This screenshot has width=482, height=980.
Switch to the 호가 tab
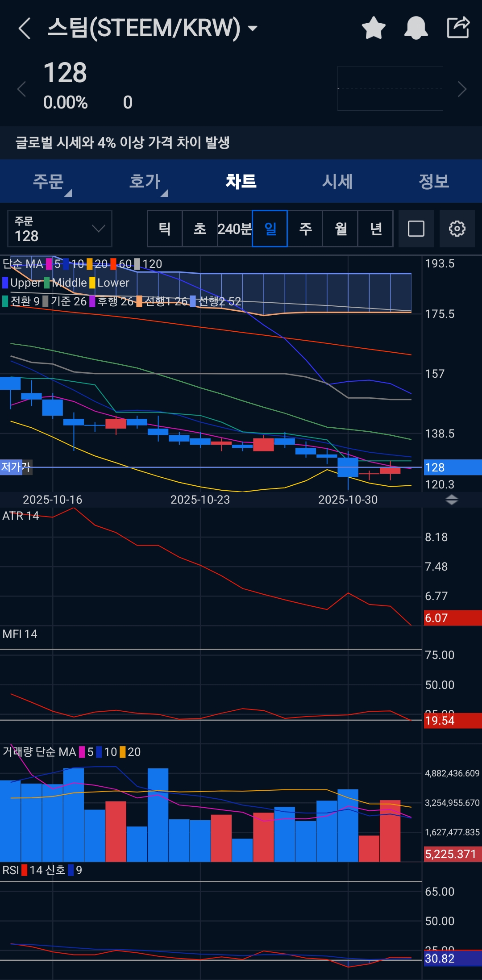[145, 181]
